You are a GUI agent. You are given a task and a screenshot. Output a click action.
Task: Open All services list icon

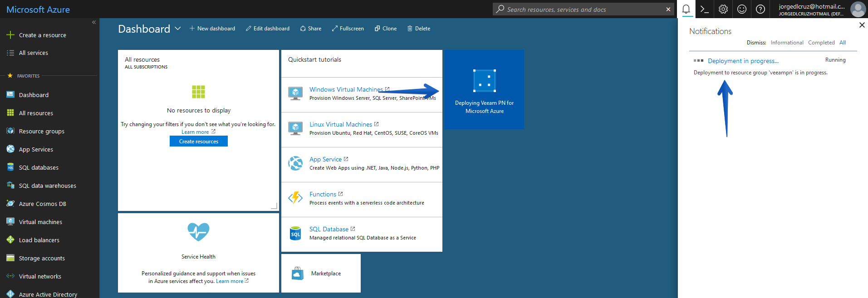click(x=10, y=53)
